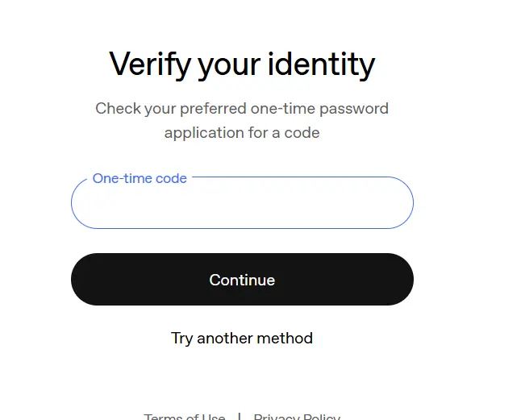Viewport: 521px width, 420px height.
Task: Click the 'Check your preferred one-time password' line
Action: tap(242, 109)
